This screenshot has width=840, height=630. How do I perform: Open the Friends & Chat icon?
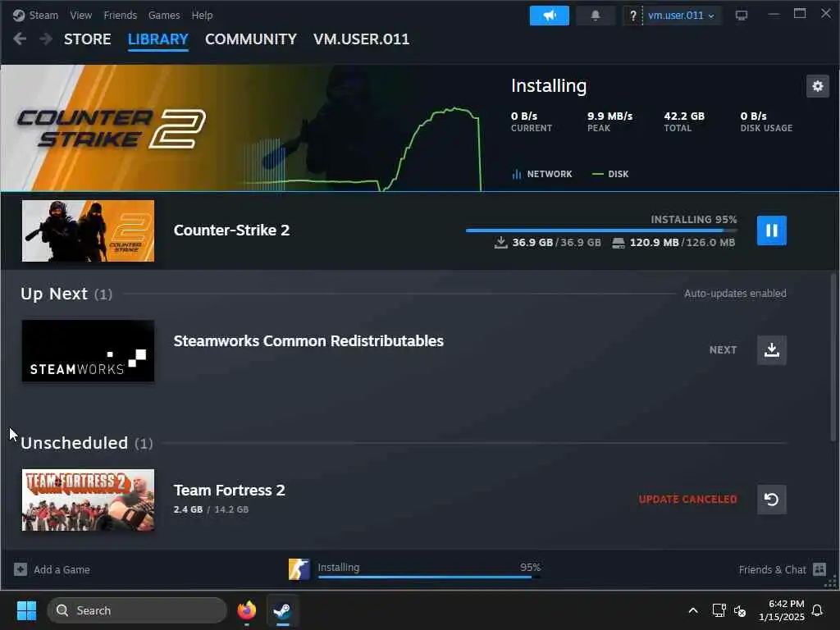(819, 569)
